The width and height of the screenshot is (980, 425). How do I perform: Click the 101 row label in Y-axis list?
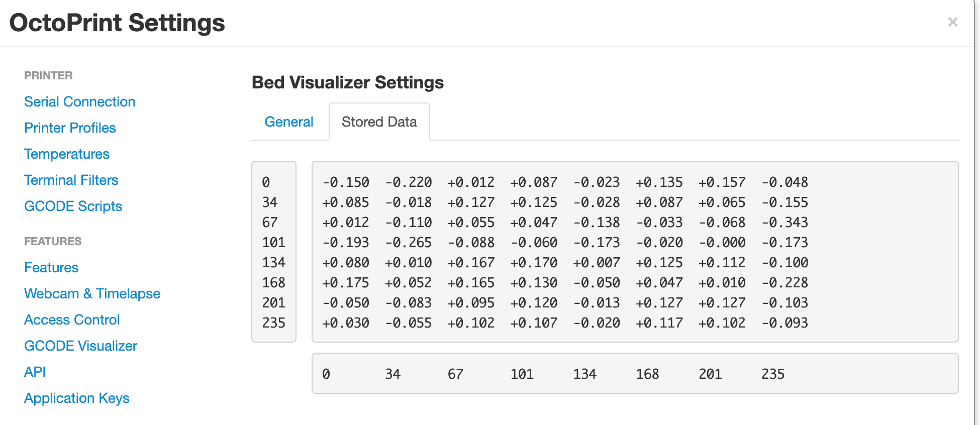pos(273,242)
